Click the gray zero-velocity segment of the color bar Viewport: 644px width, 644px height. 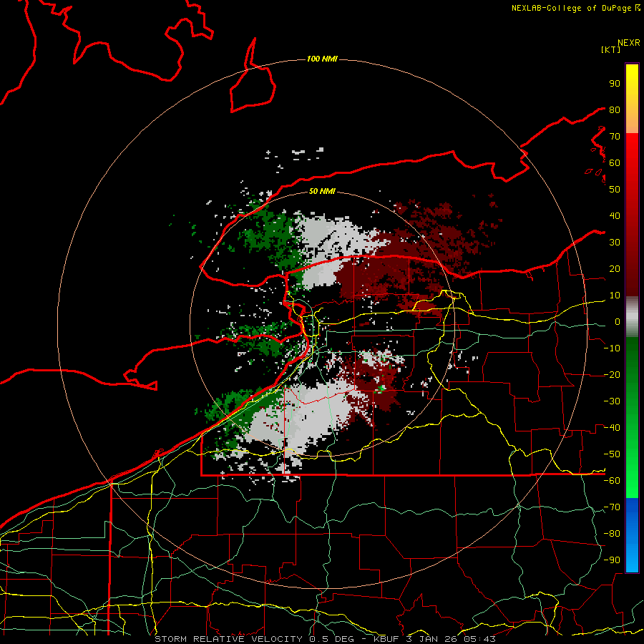point(632,317)
